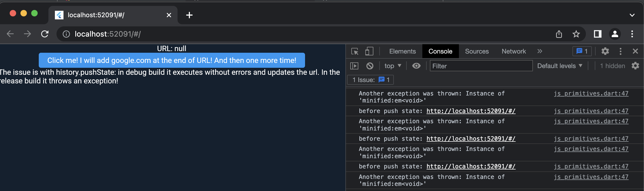Open the Default levels dropdown
Screen dimensions: 644x191
click(x=560, y=66)
